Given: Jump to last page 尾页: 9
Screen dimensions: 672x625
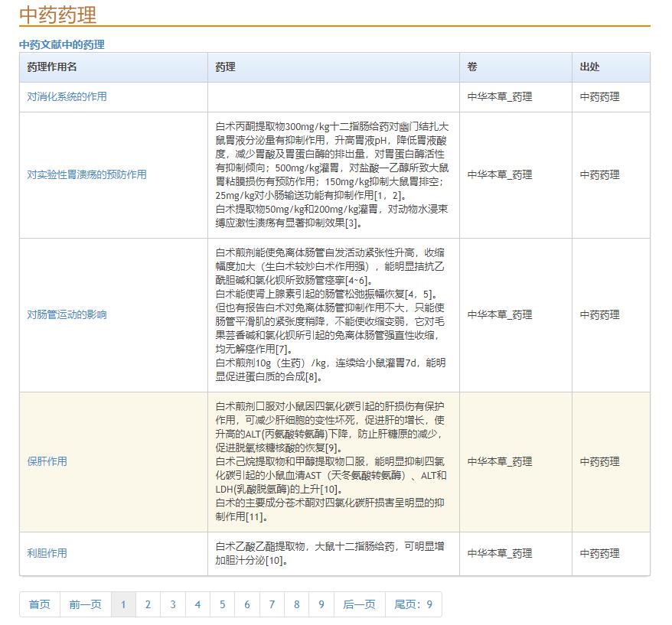Looking at the screenshot, I should [413, 604].
